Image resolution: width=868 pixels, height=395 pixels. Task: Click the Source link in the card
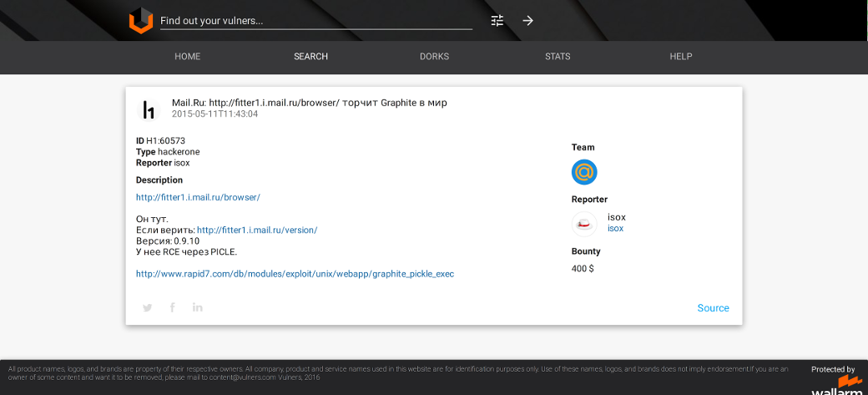pyautogui.click(x=713, y=308)
